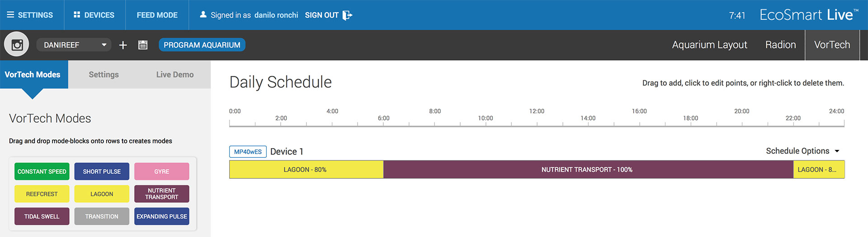Click the MP40wES device badge
Viewport: 868px width, 237px height.
[x=248, y=152]
